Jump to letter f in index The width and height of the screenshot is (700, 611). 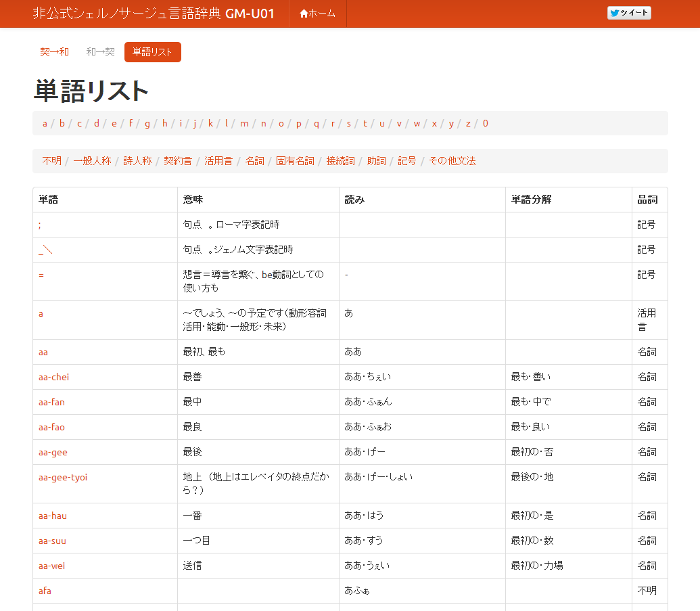click(131, 124)
